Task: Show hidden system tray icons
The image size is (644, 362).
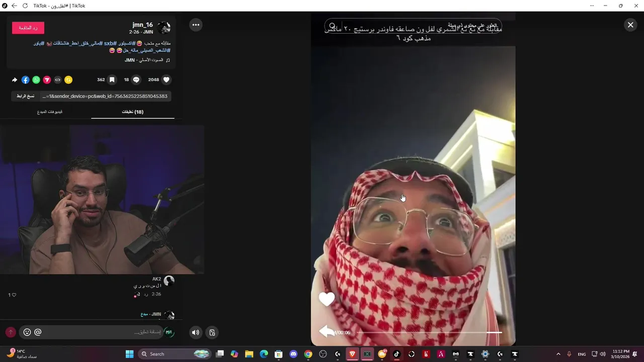Action: tap(558, 354)
